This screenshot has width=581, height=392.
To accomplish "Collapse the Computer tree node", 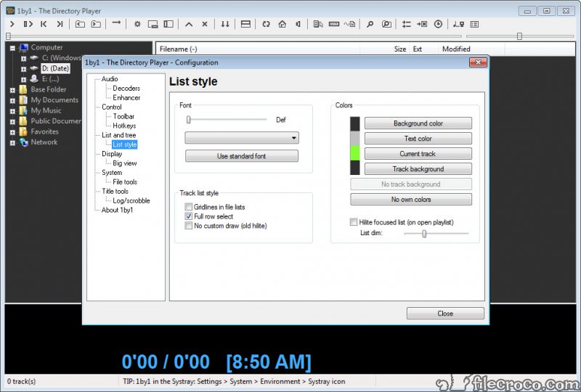I will click(x=12, y=48).
